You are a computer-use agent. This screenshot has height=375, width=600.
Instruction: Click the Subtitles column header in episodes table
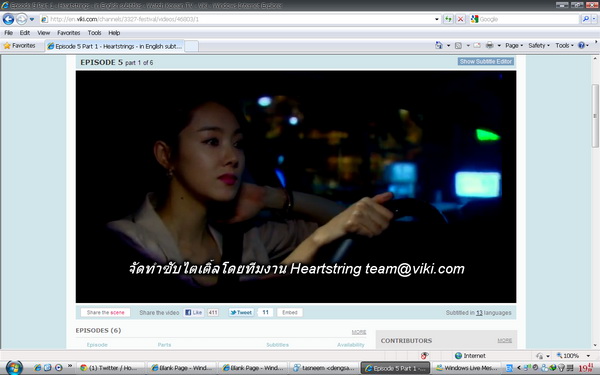(x=277, y=345)
